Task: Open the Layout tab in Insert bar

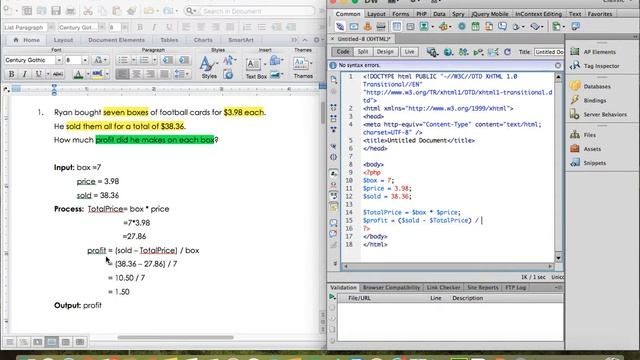Action: pyautogui.click(x=376, y=14)
